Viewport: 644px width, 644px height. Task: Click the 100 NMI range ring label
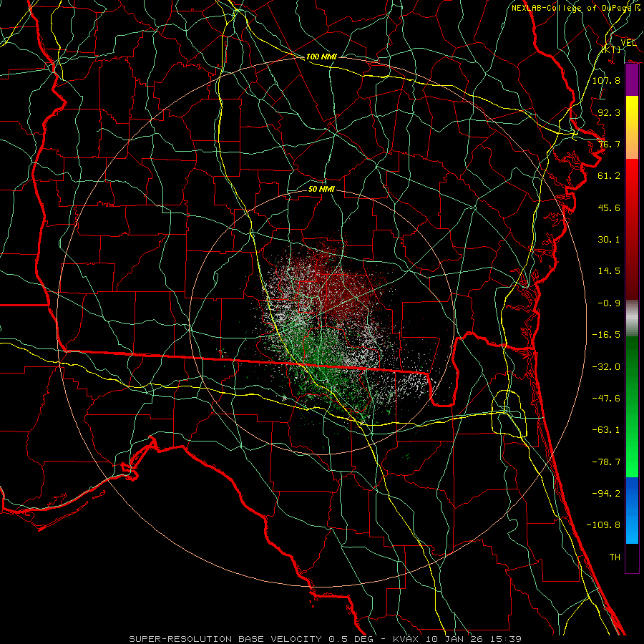(x=321, y=57)
